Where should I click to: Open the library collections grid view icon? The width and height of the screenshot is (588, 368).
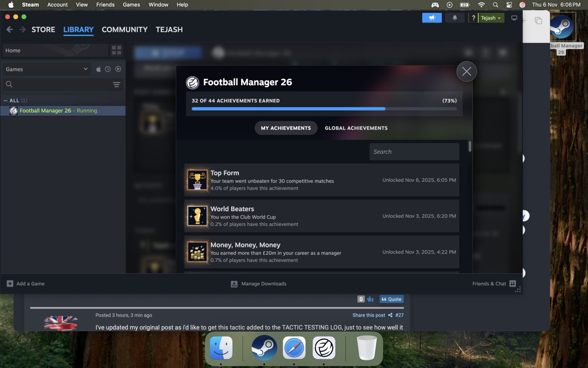(117, 50)
